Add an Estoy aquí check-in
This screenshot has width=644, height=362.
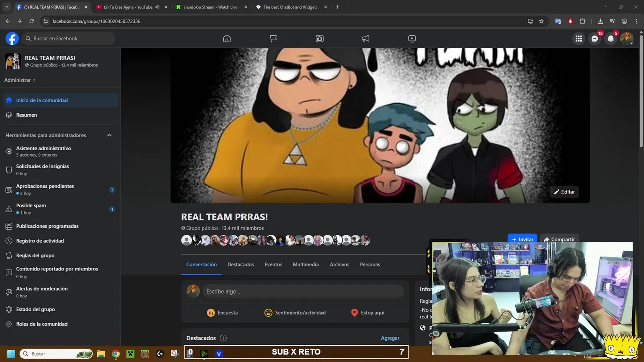click(x=368, y=313)
